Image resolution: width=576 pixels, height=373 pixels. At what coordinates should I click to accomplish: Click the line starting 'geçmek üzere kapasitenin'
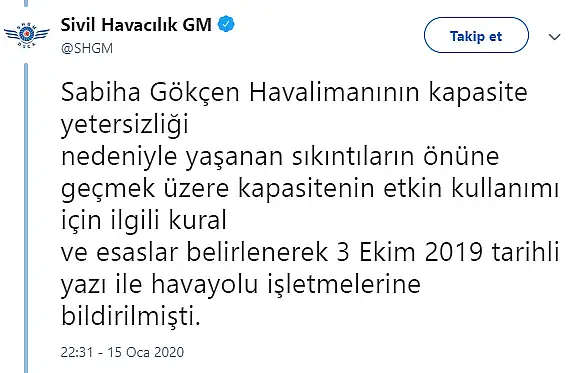310,189
